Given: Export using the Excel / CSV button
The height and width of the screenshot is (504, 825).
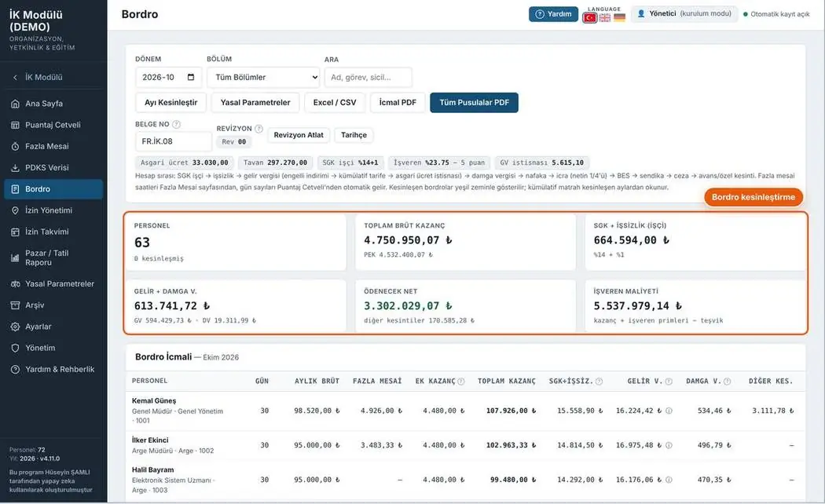Looking at the screenshot, I should click(335, 103).
